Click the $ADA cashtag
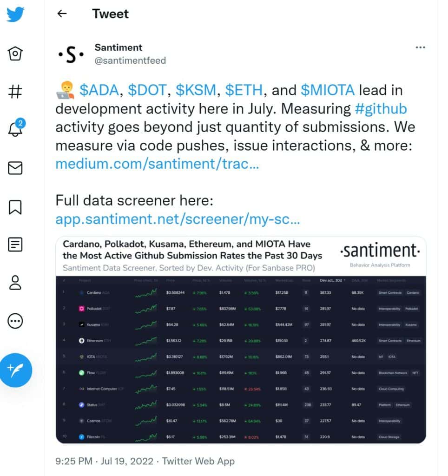 pos(99,89)
